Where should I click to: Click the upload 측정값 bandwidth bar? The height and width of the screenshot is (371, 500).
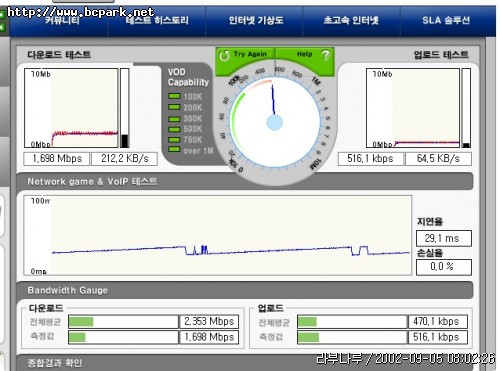pyautogui.click(x=352, y=337)
